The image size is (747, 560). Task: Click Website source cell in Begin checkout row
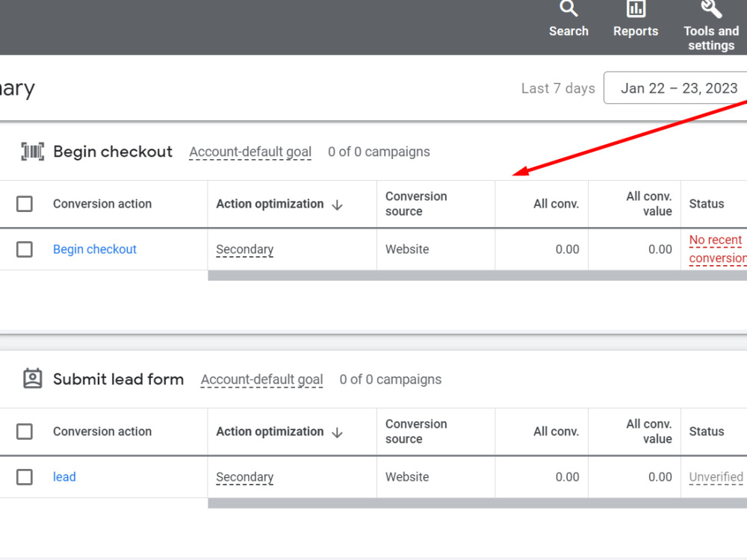pos(407,249)
